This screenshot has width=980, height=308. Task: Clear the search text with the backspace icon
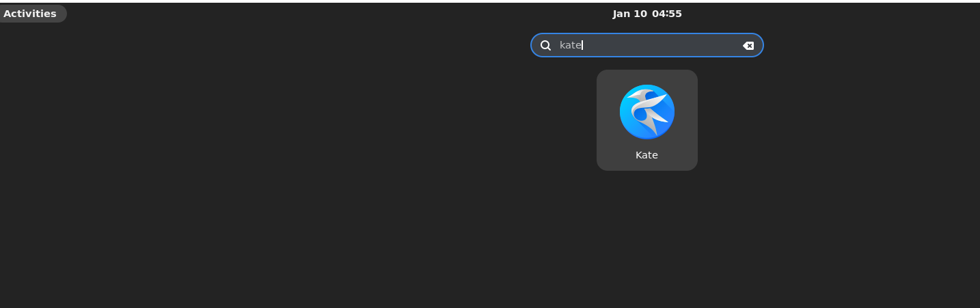748,46
